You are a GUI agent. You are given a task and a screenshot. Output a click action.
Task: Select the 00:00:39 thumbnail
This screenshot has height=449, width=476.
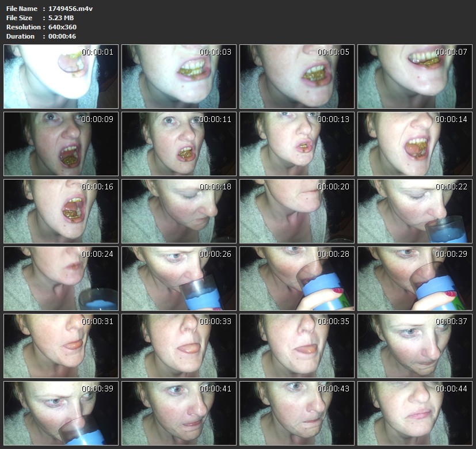click(x=61, y=413)
